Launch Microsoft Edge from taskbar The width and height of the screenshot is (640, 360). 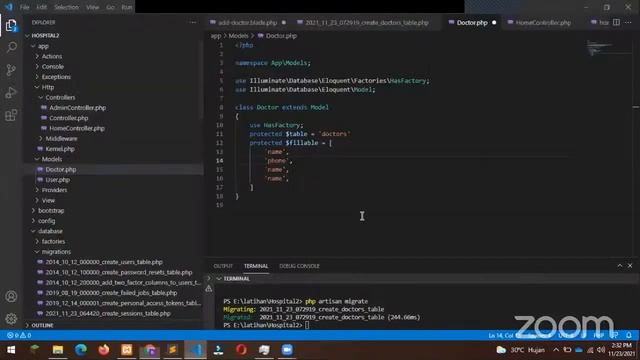(81, 350)
